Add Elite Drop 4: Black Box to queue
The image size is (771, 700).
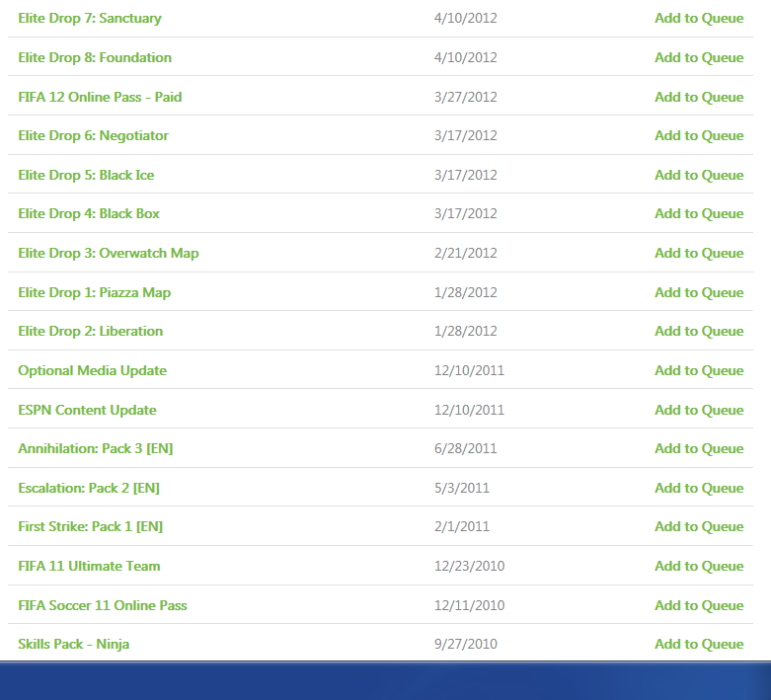pyautogui.click(x=699, y=214)
